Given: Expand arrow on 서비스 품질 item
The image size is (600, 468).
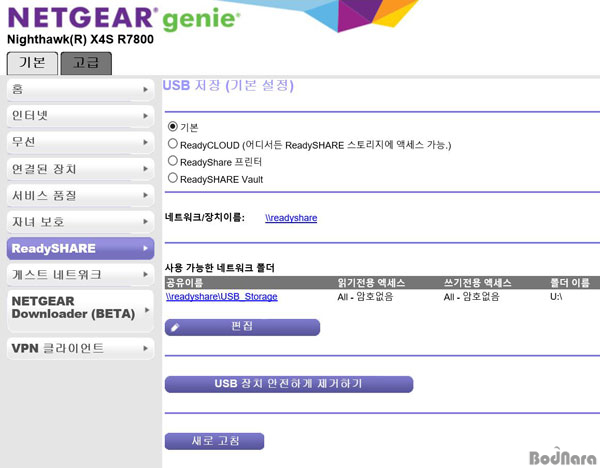Looking at the screenshot, I should (145, 195).
